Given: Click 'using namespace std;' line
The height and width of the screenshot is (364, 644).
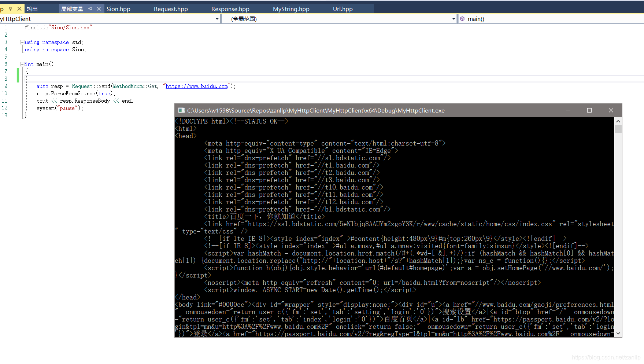Looking at the screenshot, I should (54, 42).
